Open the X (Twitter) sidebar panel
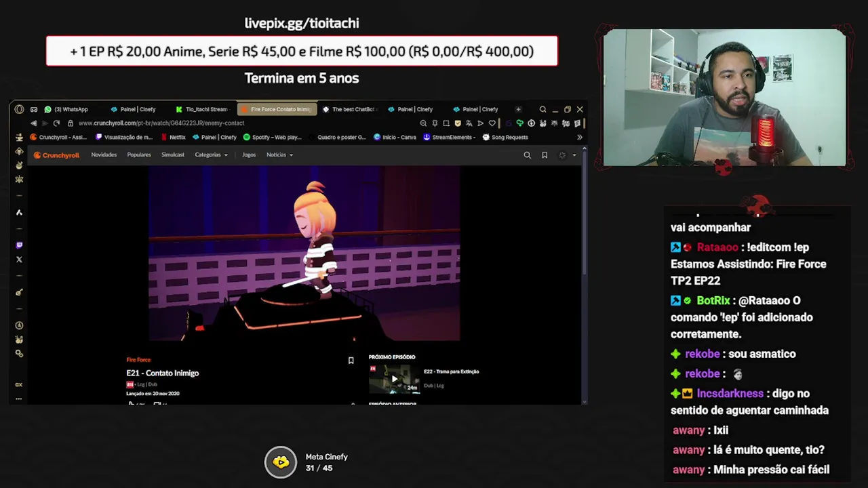The width and height of the screenshot is (868, 488). click(x=19, y=260)
